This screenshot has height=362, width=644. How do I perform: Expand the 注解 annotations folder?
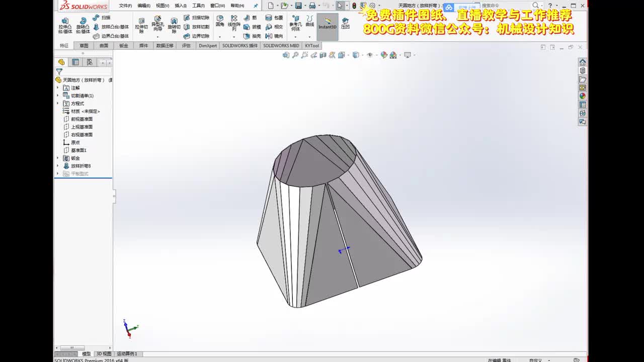pos(57,88)
